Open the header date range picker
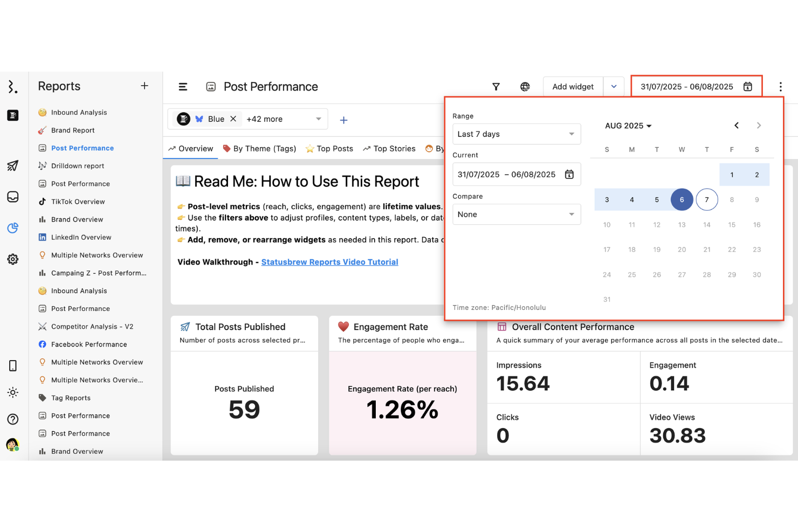Viewport: 798px width, 532px height. [696, 87]
